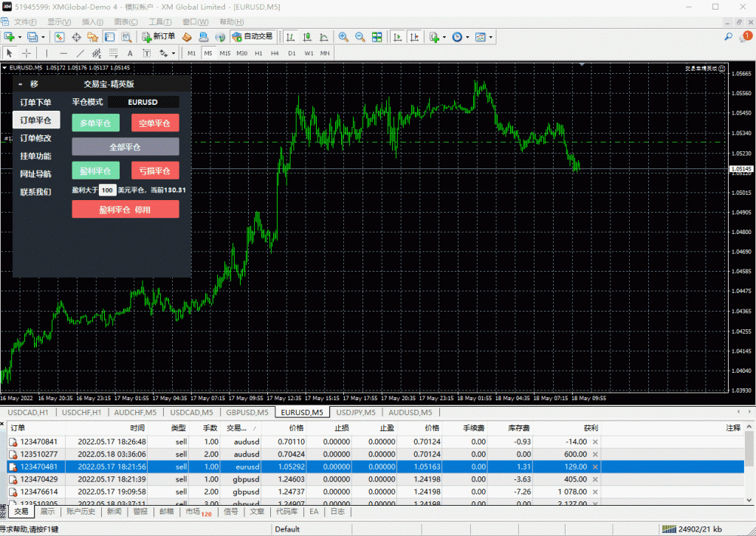The width and height of the screenshot is (756, 536).
Task: Toggle the 盈利平仓 停用 red button
Action: coord(126,210)
